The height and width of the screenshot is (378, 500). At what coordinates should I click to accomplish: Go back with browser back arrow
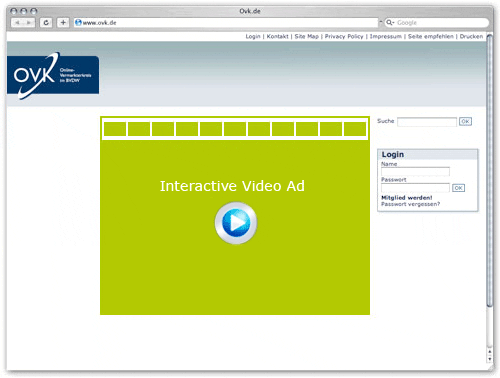tap(17, 23)
